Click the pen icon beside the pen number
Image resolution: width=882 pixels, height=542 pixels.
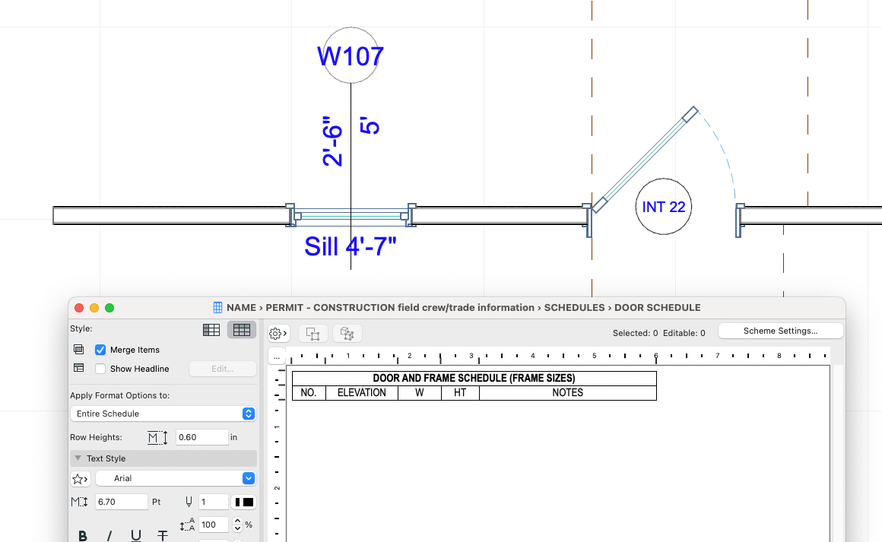tap(188, 502)
